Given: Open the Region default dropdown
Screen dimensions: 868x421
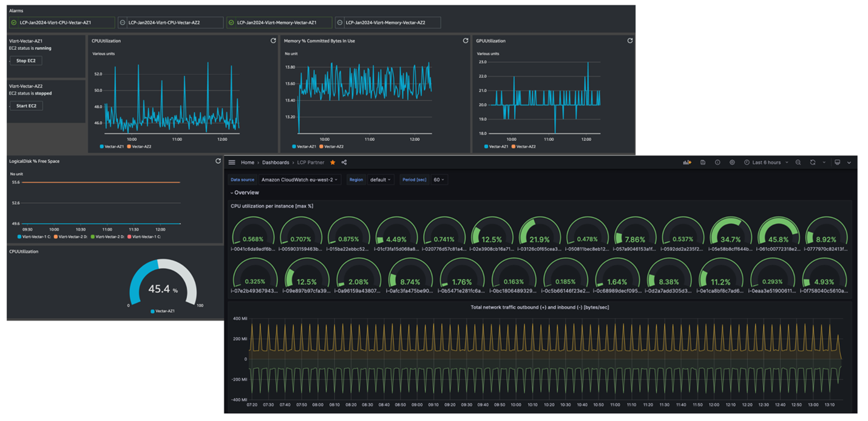Looking at the screenshot, I should 381,179.
